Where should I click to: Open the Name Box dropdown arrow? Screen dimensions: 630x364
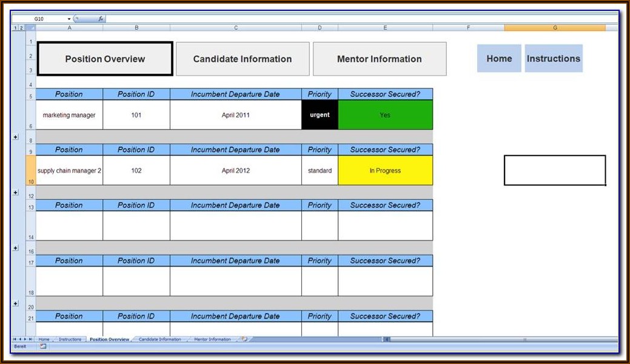coord(69,19)
